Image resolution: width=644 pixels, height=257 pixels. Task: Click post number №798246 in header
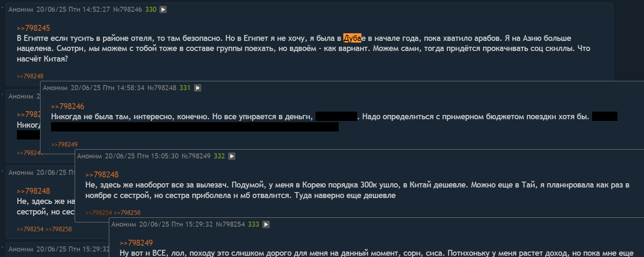127,9
